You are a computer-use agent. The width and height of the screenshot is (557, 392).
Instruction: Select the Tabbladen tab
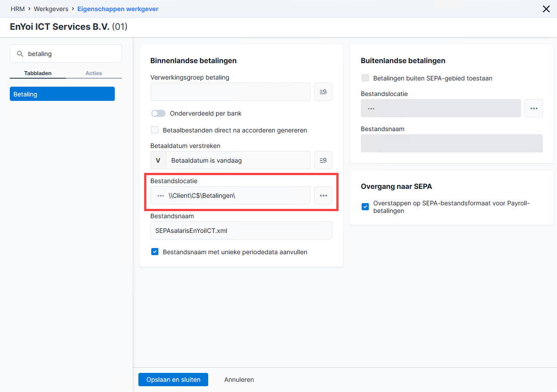[38, 73]
